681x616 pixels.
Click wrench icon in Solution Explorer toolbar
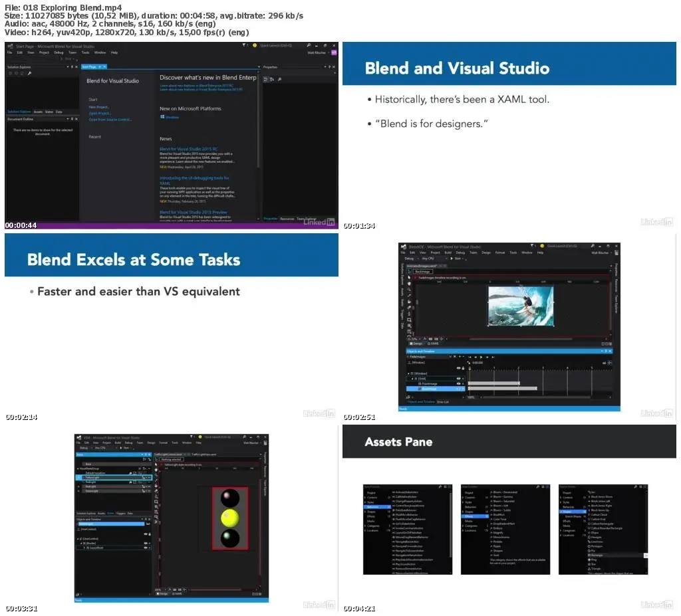click(29, 73)
